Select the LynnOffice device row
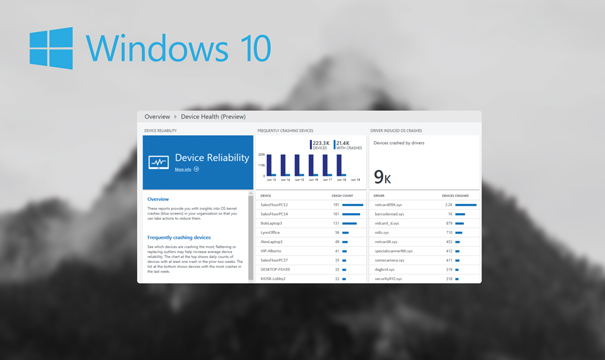605x360 pixels. (x=311, y=233)
